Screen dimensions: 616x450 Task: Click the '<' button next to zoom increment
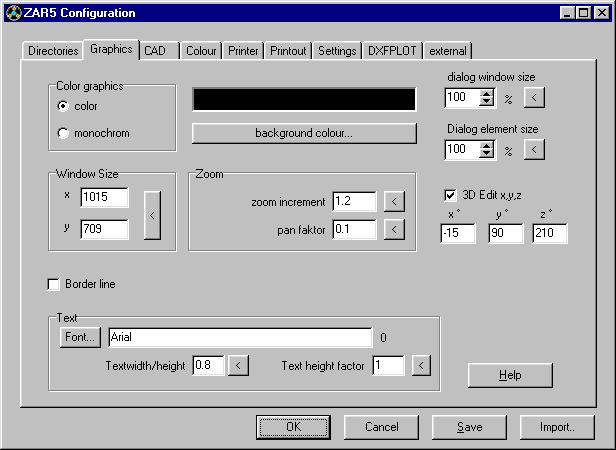pyautogui.click(x=395, y=202)
